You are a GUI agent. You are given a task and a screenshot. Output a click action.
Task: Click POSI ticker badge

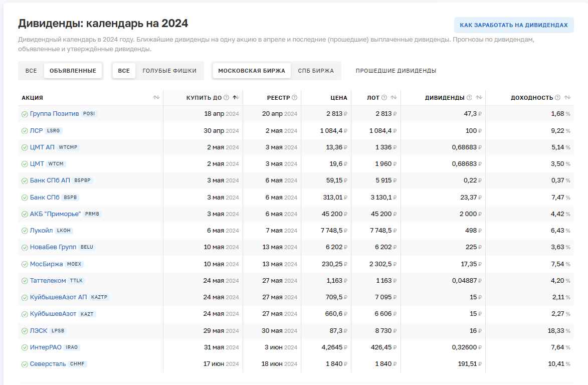coord(89,114)
